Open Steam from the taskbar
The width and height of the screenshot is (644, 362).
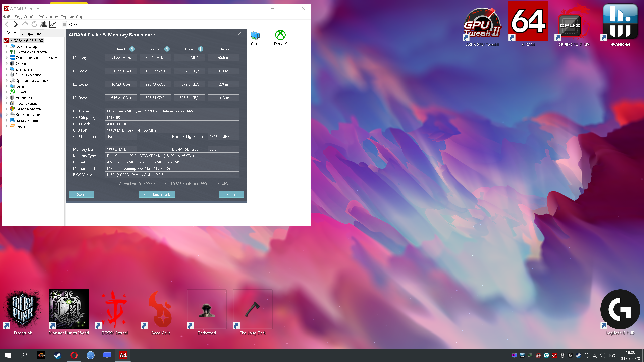coord(58,355)
